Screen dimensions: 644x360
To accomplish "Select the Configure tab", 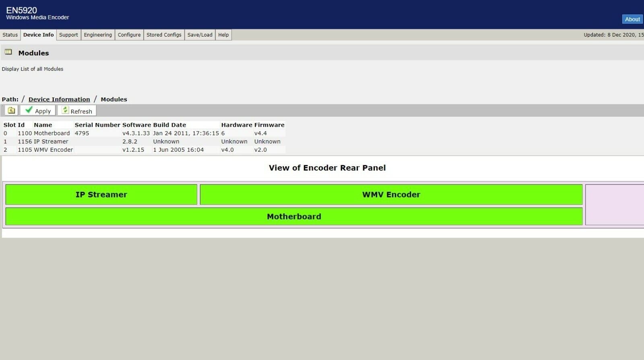I will point(129,35).
